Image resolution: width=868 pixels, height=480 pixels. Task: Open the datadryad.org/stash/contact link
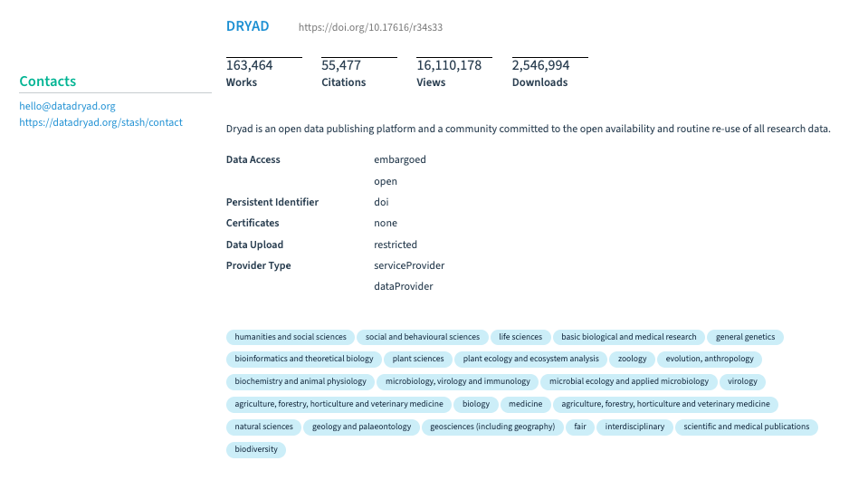point(100,122)
